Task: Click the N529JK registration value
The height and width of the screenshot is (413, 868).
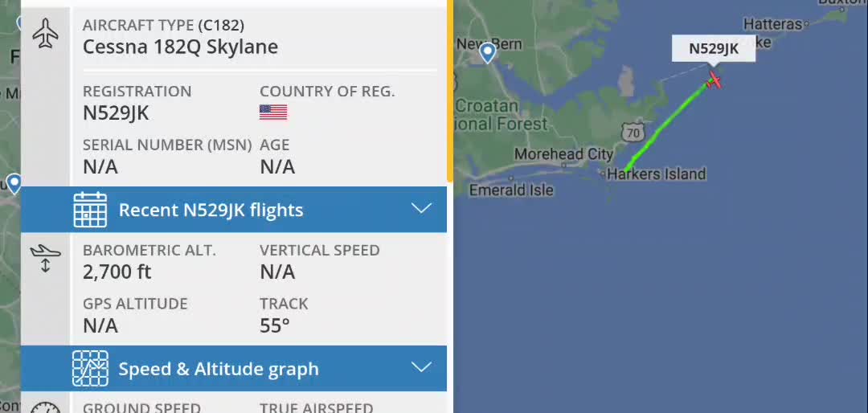Action: click(116, 113)
